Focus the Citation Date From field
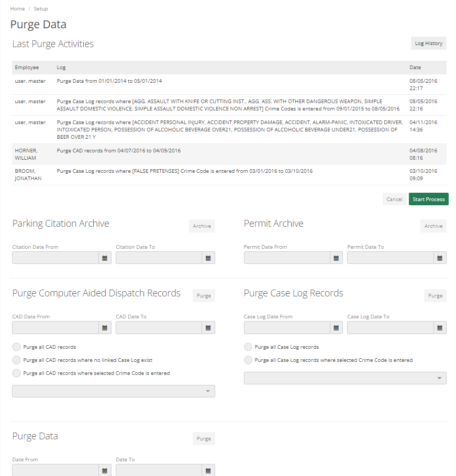 click(x=55, y=258)
